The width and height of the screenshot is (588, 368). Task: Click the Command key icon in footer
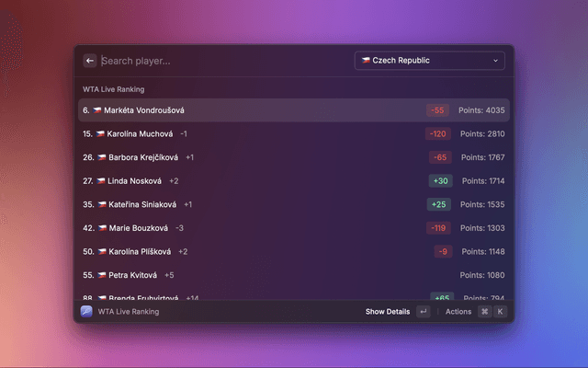point(484,311)
